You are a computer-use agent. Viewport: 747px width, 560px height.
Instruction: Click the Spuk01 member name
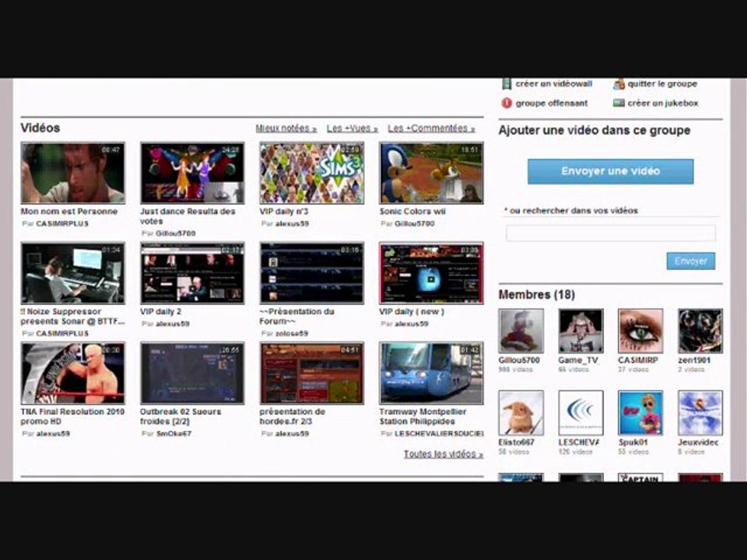[633, 443]
